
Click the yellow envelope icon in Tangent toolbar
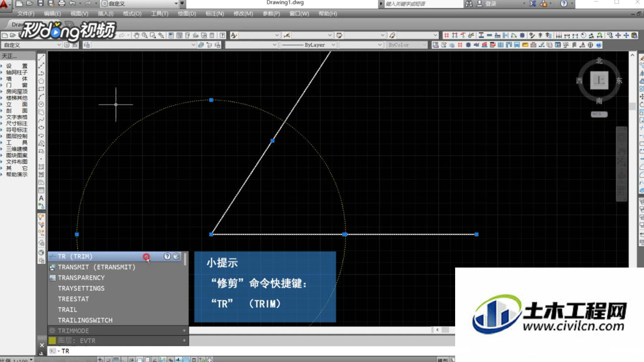tap(525, 45)
